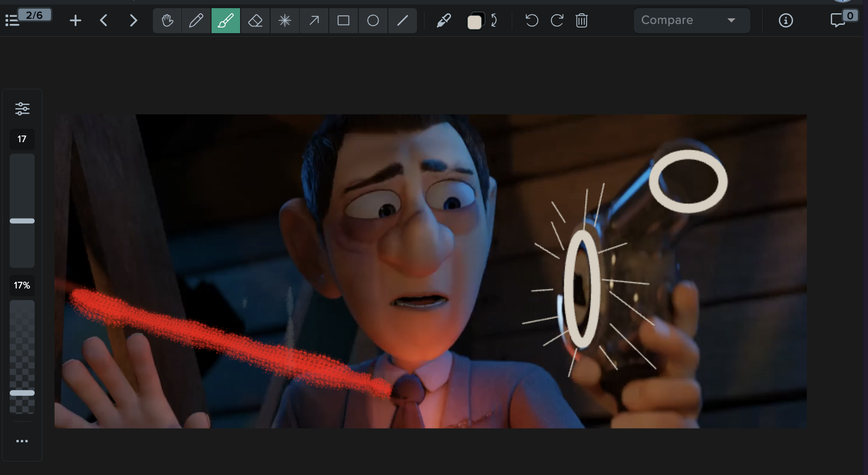Pick a color with the Eyedropper tool
Image resolution: width=868 pixels, height=475 pixels.
pos(443,20)
